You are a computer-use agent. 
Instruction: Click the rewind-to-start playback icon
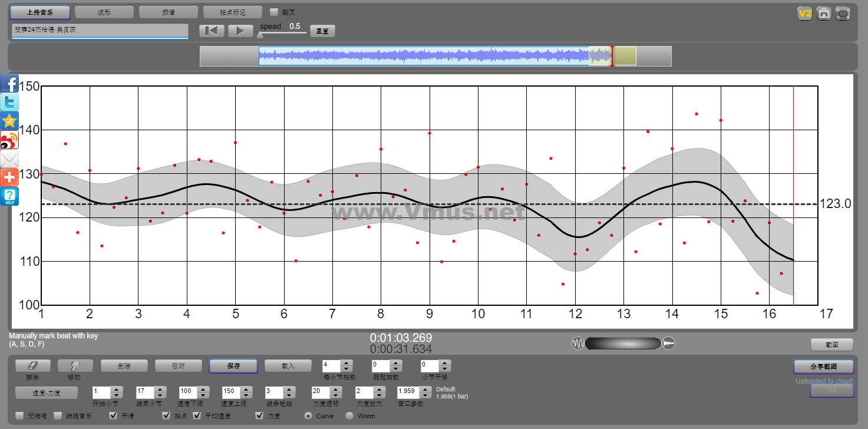212,31
